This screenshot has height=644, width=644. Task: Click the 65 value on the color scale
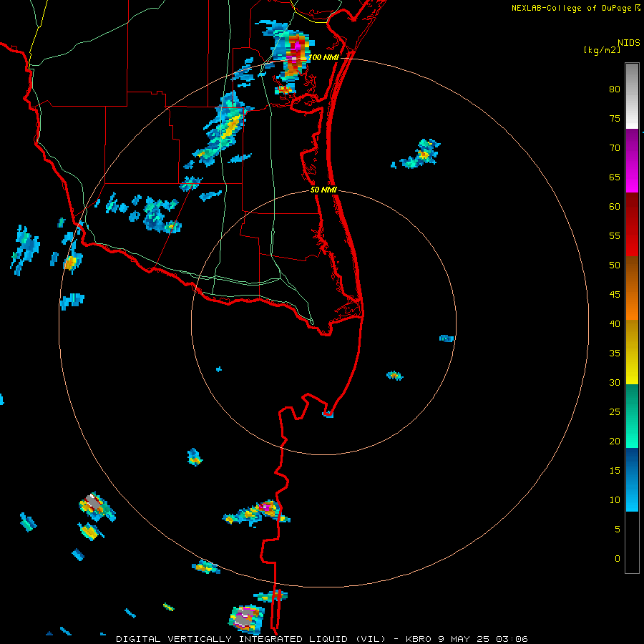[x=615, y=177]
